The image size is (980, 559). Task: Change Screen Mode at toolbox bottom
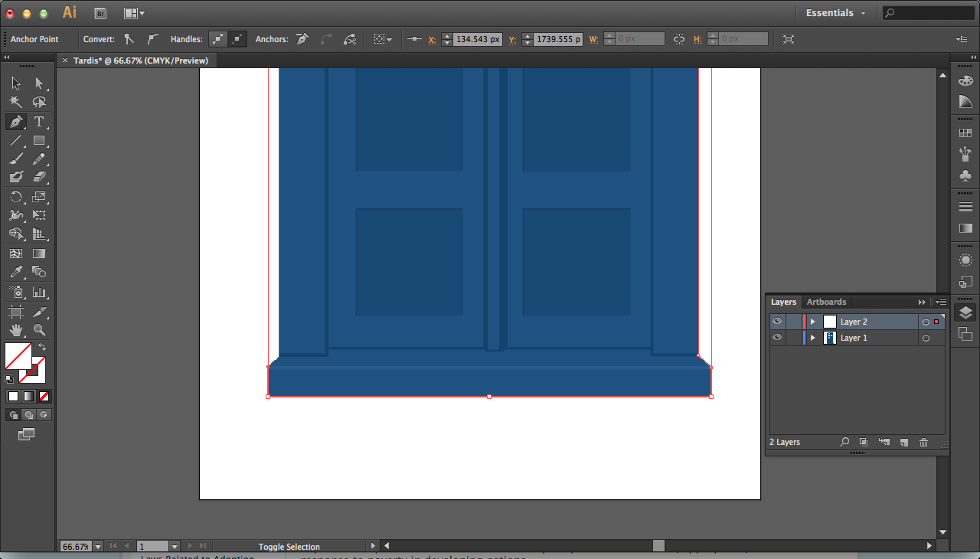click(x=27, y=434)
